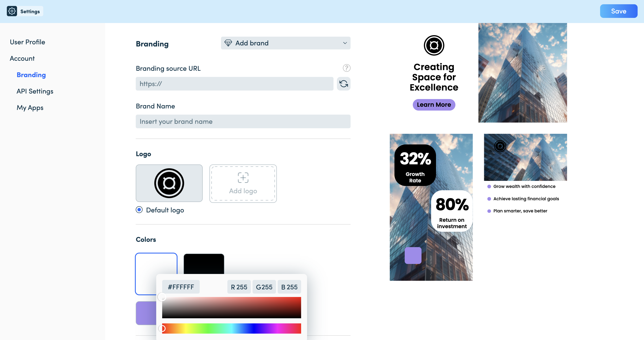Select the purple color swatch
This screenshot has width=644, height=340.
point(146,313)
